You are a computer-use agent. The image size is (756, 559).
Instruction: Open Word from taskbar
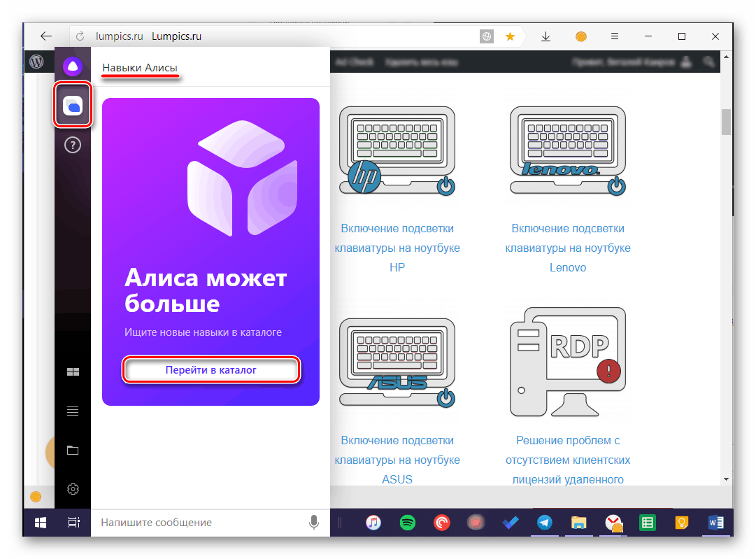click(x=716, y=523)
